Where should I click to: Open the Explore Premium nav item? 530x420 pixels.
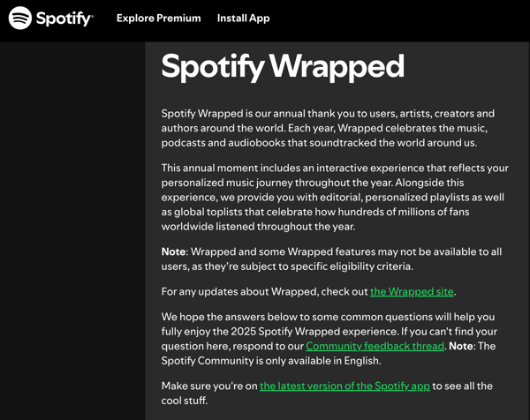(x=158, y=19)
